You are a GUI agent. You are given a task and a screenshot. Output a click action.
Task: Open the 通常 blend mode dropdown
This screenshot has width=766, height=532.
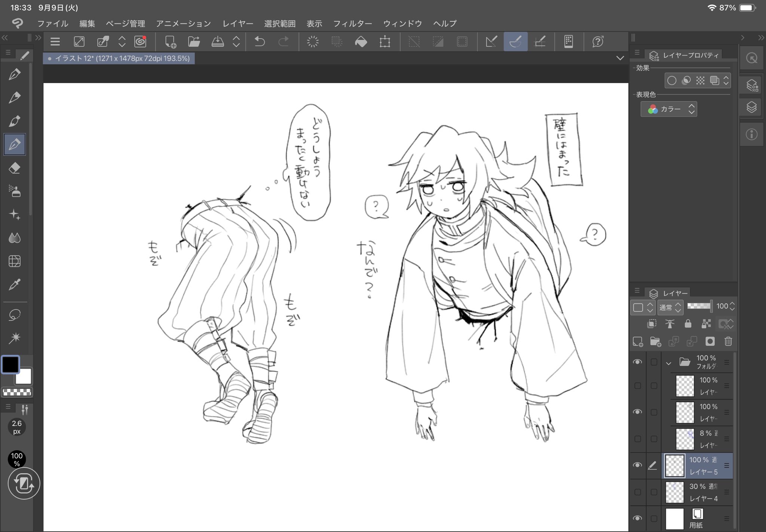click(x=670, y=307)
